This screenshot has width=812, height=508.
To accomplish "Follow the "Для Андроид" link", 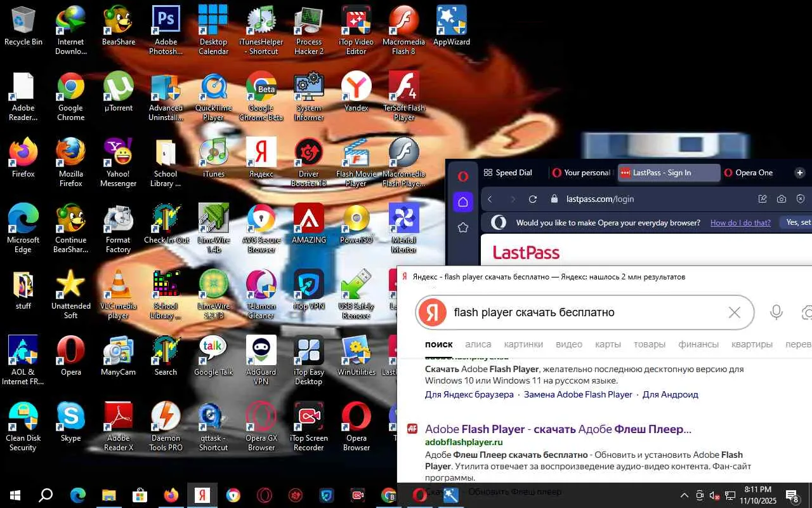I will pyautogui.click(x=671, y=394).
